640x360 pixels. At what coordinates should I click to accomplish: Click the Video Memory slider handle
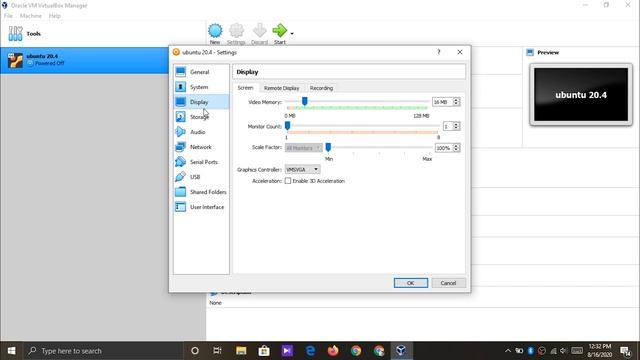point(304,101)
